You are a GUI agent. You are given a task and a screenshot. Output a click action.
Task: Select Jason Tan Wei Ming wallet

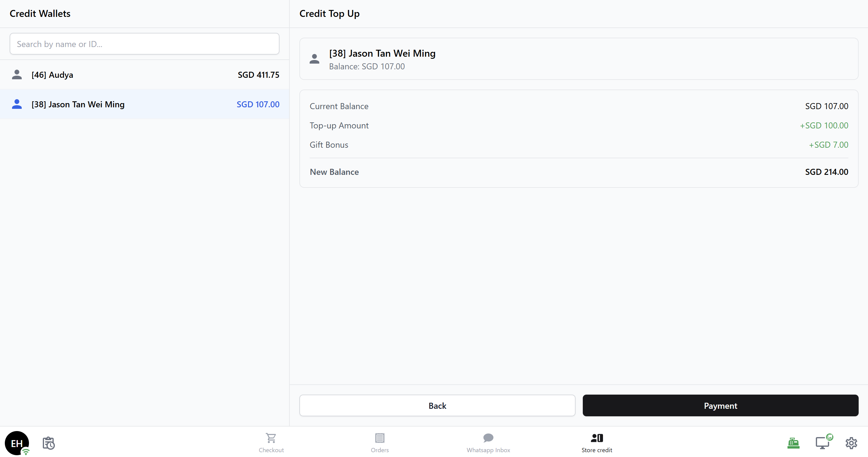pyautogui.click(x=144, y=105)
